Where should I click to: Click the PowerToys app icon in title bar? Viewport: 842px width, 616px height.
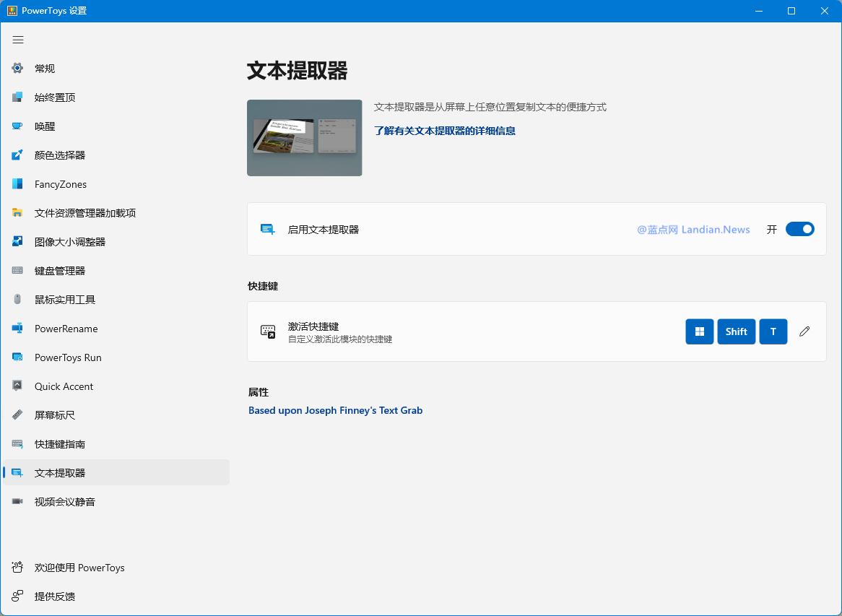click(12, 11)
